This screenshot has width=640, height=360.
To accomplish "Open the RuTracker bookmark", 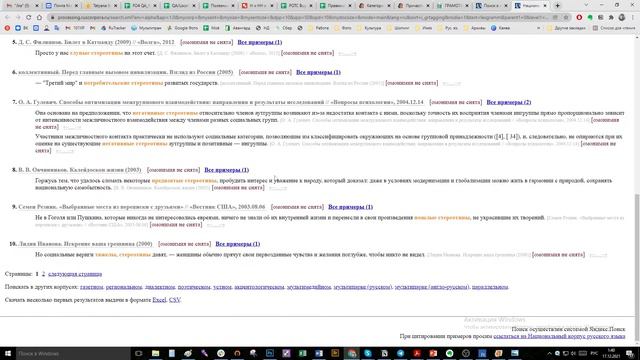I will 113,28.
